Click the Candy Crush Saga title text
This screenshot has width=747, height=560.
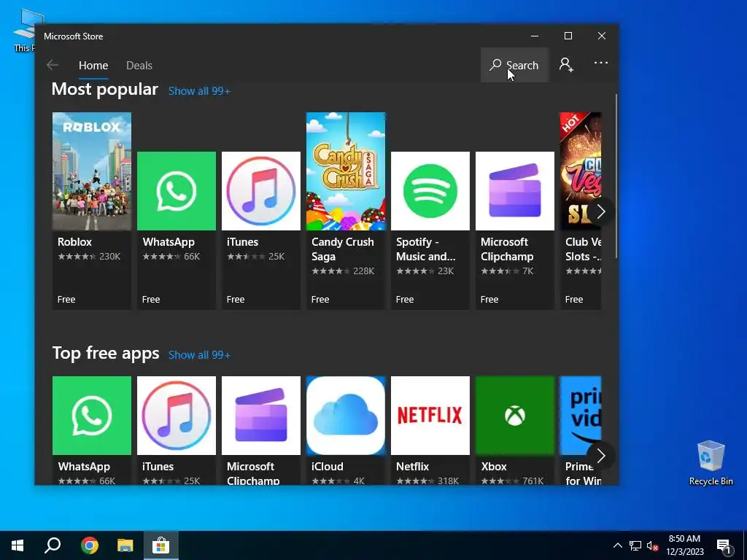343,249
